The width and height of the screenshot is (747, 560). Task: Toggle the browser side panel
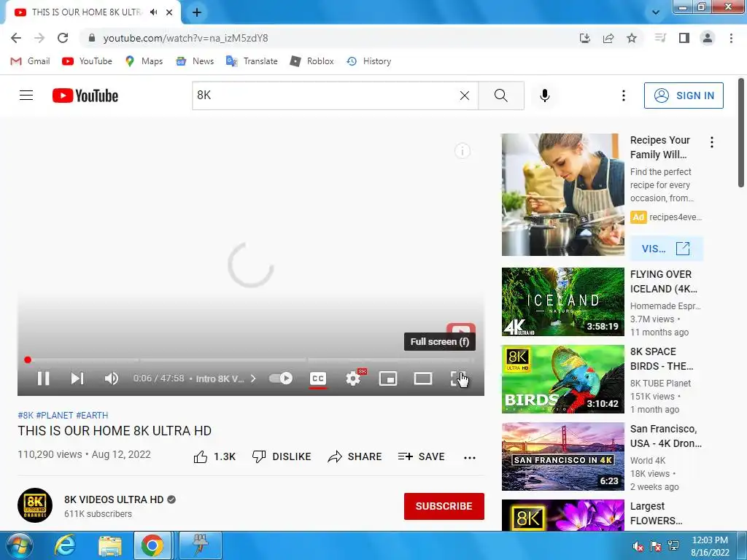[x=684, y=38]
